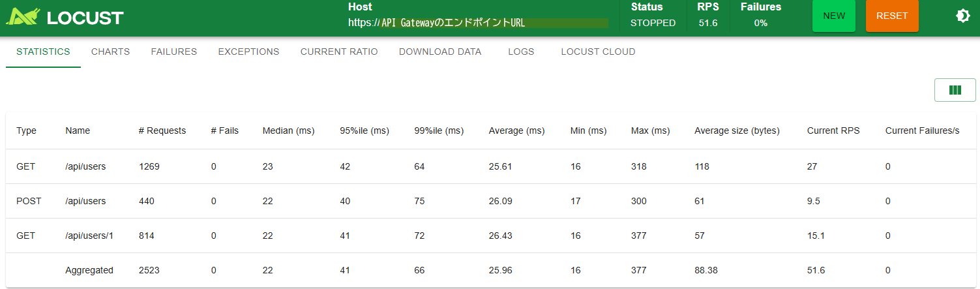Toggle the dark mode theme icon

coord(962,16)
